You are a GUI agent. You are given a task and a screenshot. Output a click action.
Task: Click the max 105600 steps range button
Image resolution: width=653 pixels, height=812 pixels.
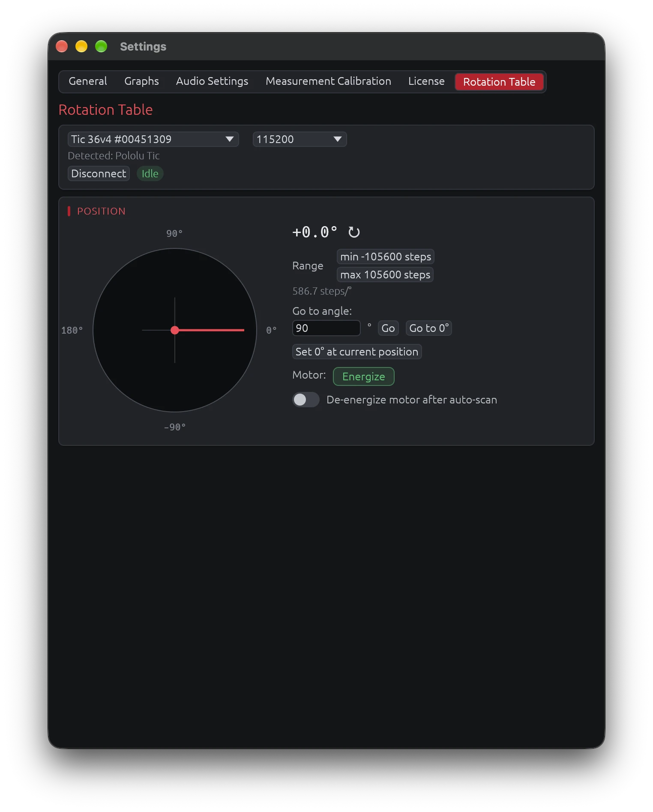pyautogui.click(x=385, y=275)
